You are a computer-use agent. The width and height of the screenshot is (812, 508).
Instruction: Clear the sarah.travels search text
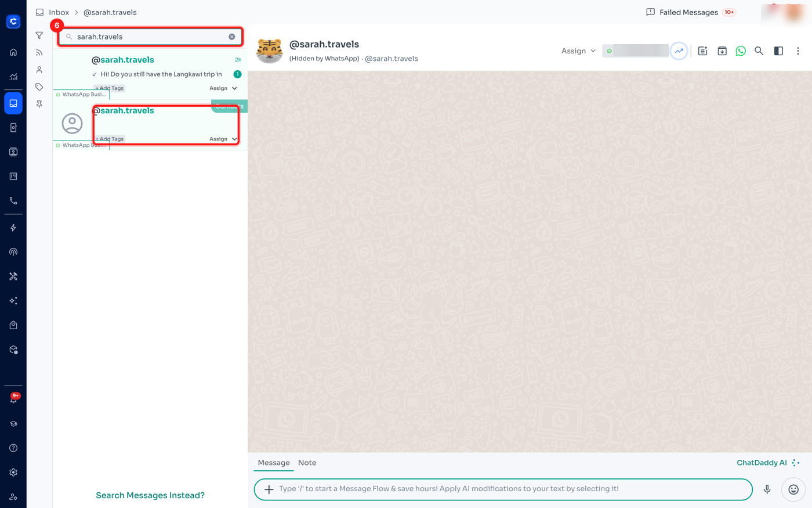pyautogui.click(x=232, y=37)
